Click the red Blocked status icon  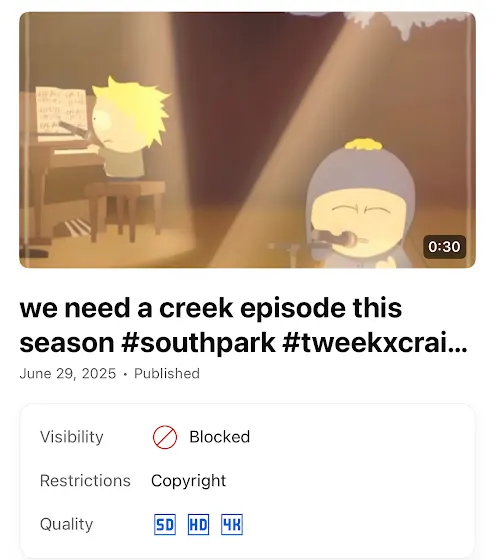[165, 437]
